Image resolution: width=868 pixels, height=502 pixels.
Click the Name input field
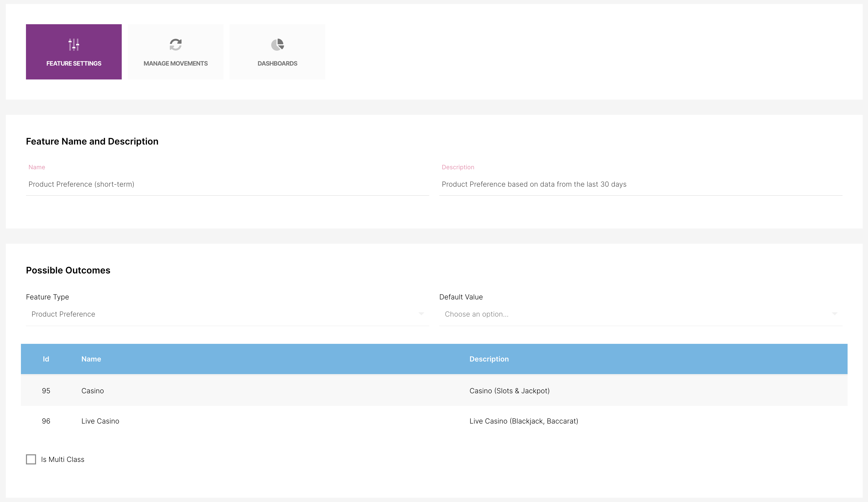[227, 184]
